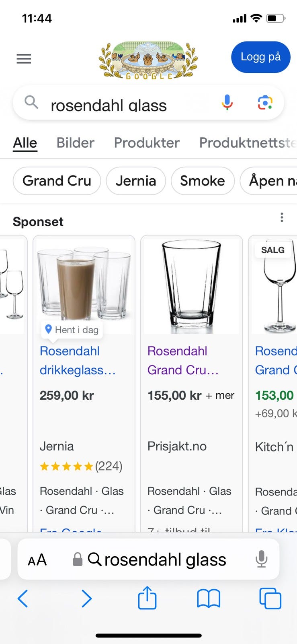Click the Logg på button

pos(260,57)
